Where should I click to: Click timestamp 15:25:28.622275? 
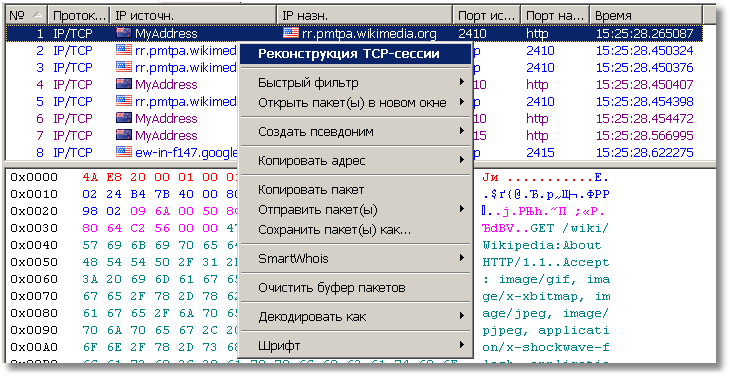[x=645, y=153]
